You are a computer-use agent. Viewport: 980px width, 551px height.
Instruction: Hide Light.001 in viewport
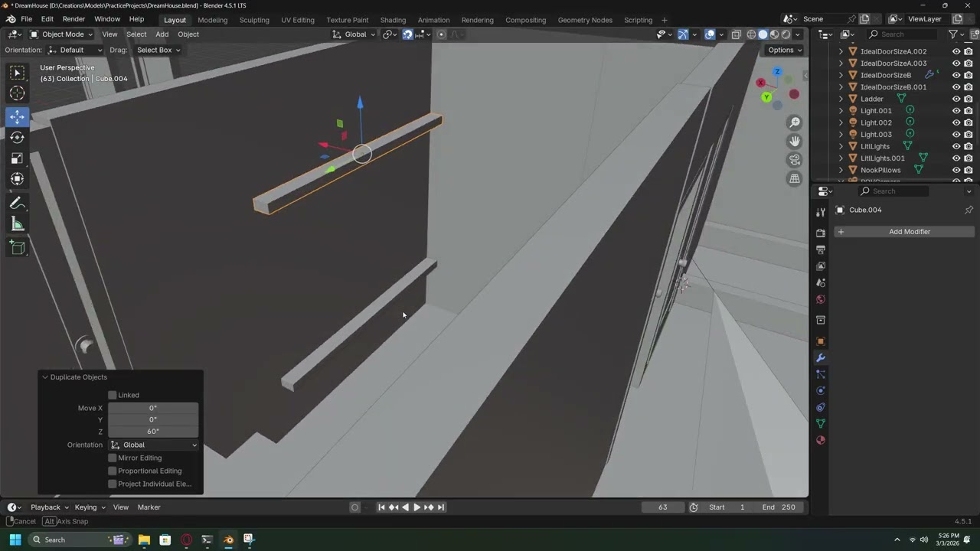tap(956, 110)
